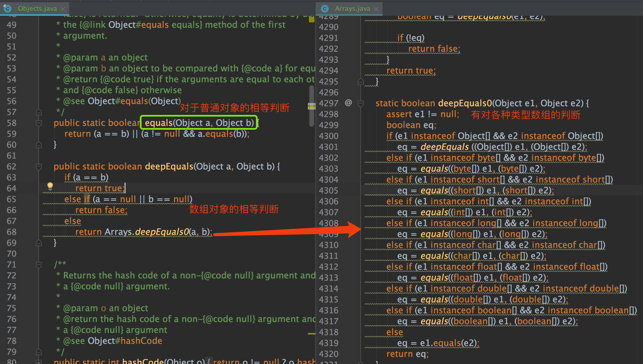This screenshot has height=364, width=643.
Task: Click the @ gutter icon at line 4297
Action: tap(348, 103)
